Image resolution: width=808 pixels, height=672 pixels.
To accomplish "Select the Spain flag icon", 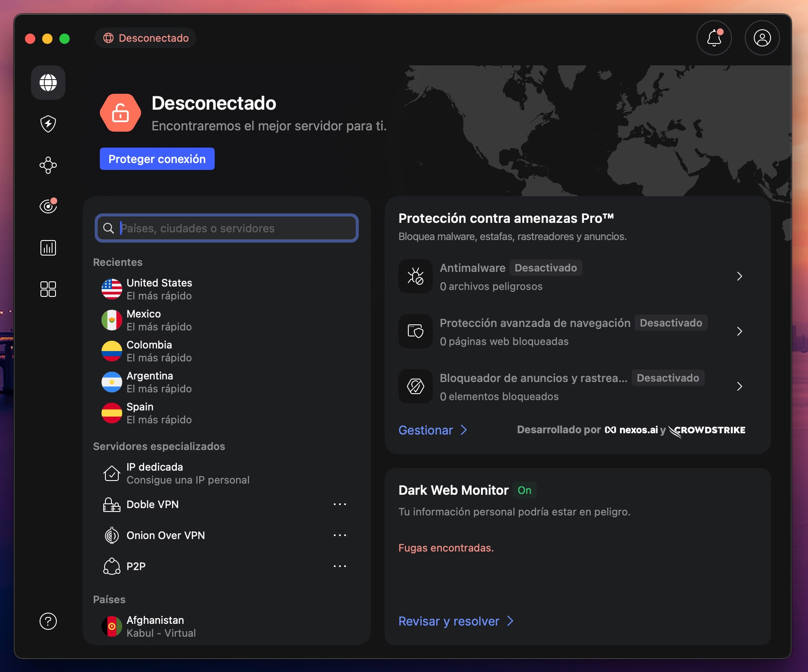I will pyautogui.click(x=112, y=413).
